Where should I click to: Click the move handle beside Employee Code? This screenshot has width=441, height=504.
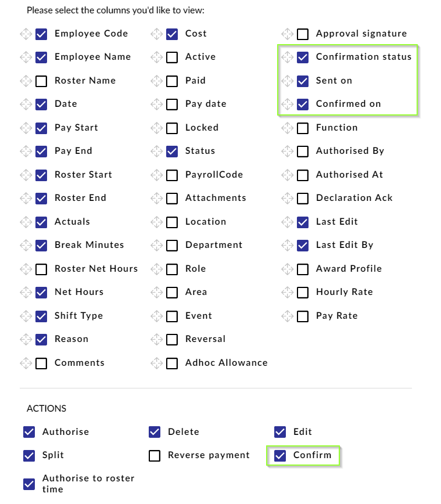click(x=26, y=34)
